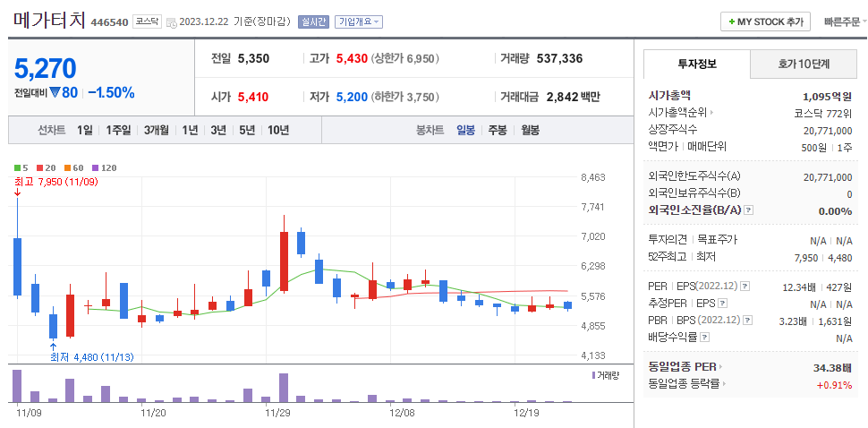Select the 10년 line chart period
This screenshot has height=428, width=868.
(x=278, y=130)
